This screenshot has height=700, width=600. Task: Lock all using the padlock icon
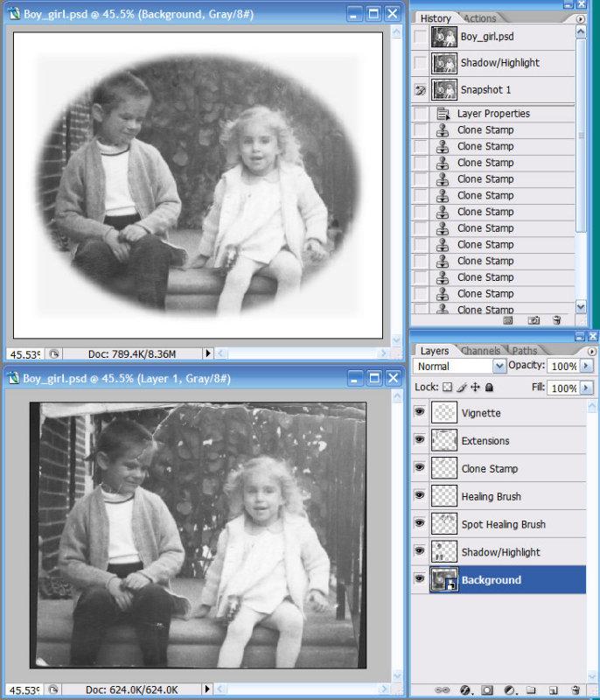click(x=490, y=387)
